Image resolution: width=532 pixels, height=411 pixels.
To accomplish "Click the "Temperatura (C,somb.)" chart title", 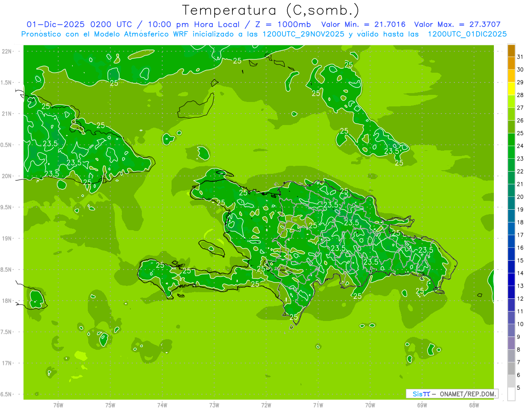I will click(270, 10).
